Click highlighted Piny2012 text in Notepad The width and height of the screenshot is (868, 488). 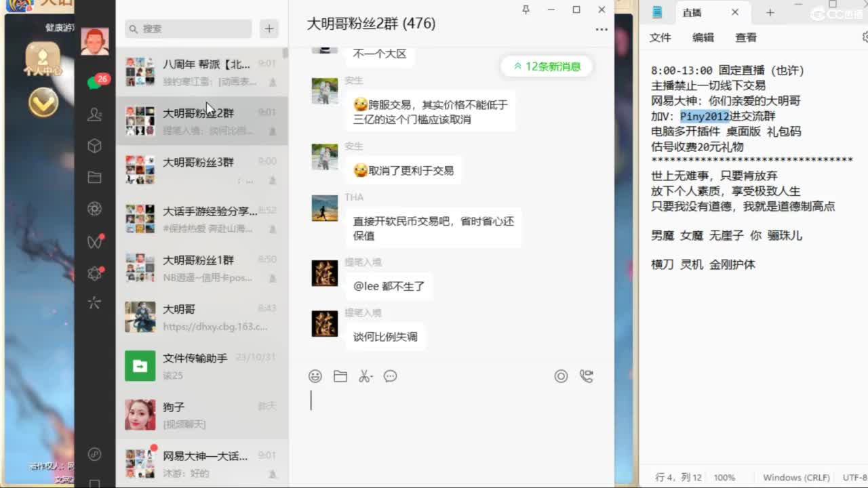coord(705,116)
